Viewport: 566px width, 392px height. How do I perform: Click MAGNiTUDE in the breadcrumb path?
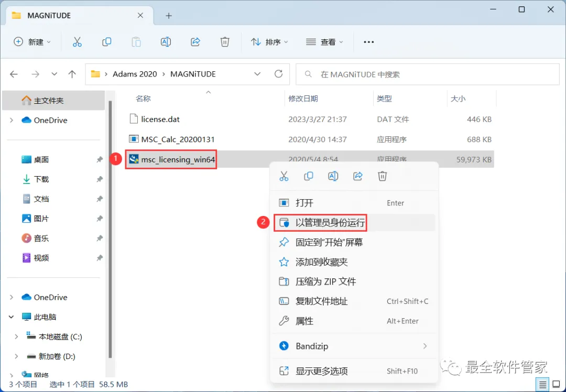point(193,74)
